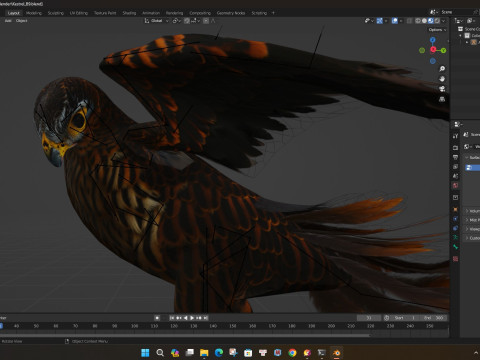
Task: Play the animation forward
Action: (192, 318)
